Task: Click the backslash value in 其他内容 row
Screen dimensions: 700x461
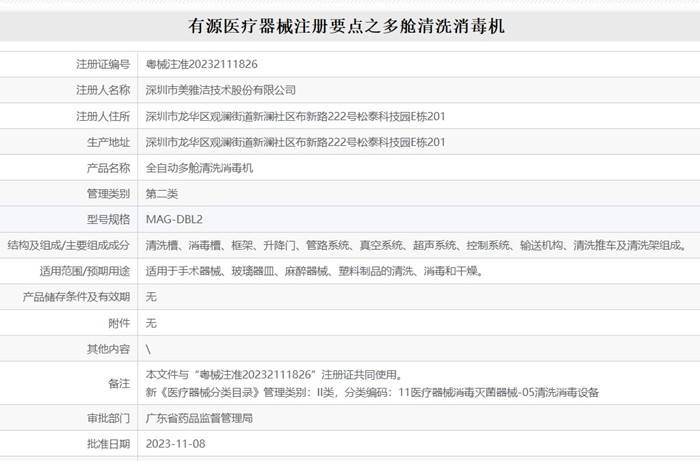Action: point(148,349)
